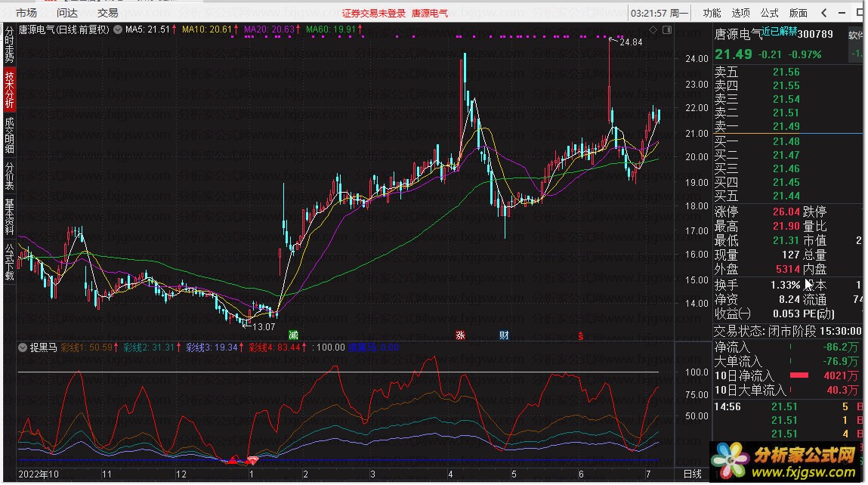Click the 24.84 high price label
The height and width of the screenshot is (485, 868).
(x=631, y=42)
